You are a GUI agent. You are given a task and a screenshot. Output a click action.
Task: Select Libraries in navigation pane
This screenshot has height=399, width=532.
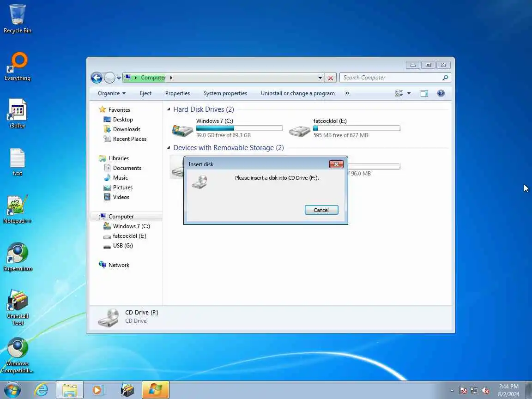point(114,158)
